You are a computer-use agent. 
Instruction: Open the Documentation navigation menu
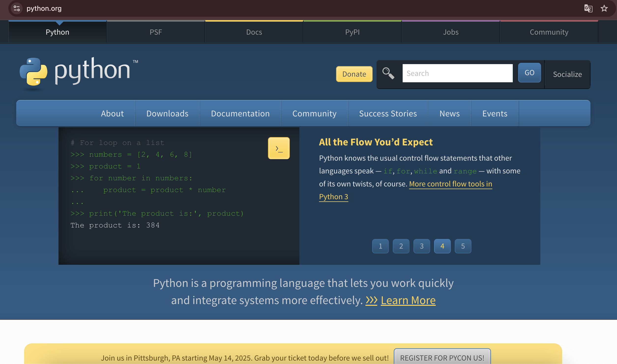[240, 113]
